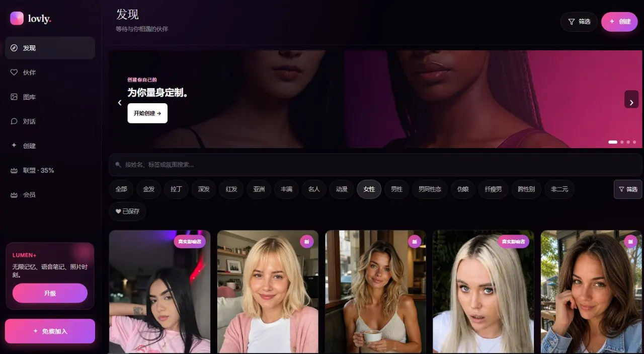Select the 伪娘 filter chip
Viewport: 644px width, 354px height.
pos(463,189)
